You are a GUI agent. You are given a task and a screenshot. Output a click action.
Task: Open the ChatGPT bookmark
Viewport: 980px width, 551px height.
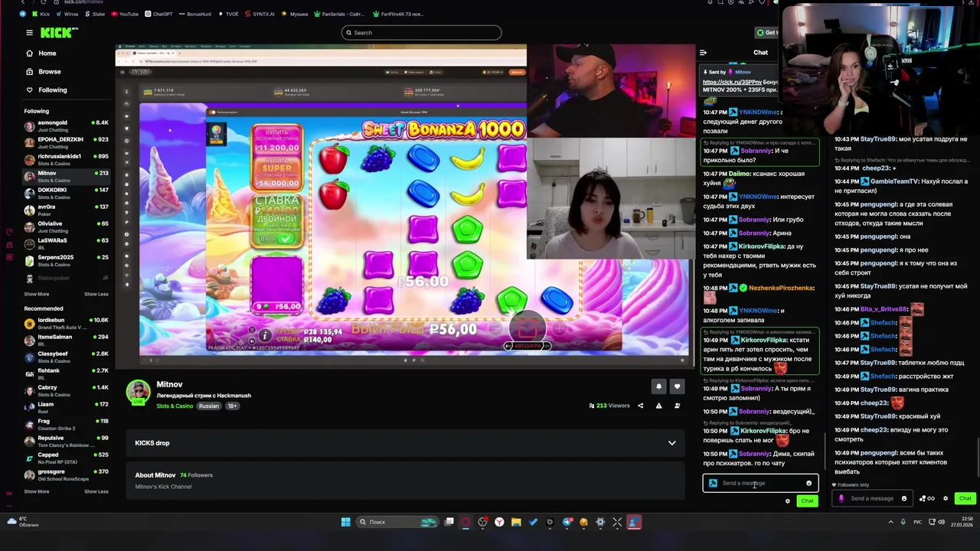[158, 14]
